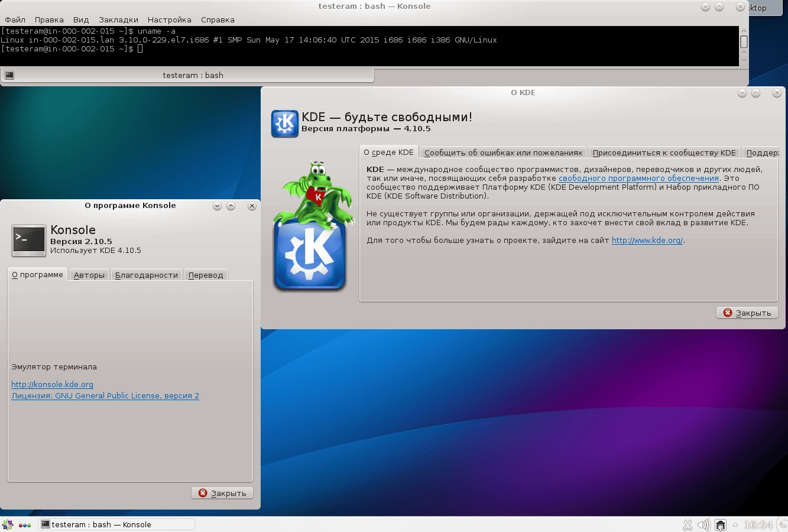Close the About KDE window with its title-bar X
The height and width of the screenshot is (532, 788).
click(x=778, y=93)
